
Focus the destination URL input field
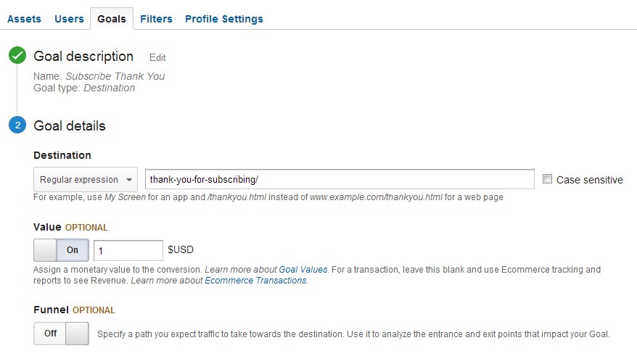click(340, 179)
